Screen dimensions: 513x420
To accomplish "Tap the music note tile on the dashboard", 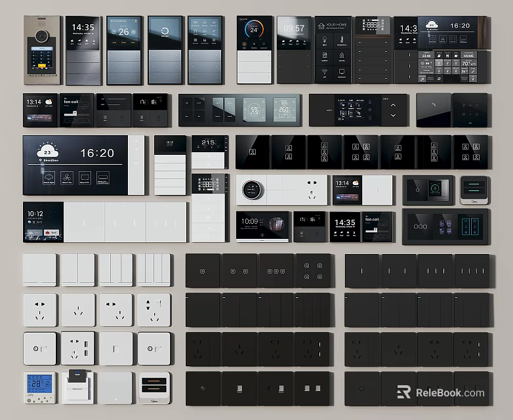I will coord(422,79).
